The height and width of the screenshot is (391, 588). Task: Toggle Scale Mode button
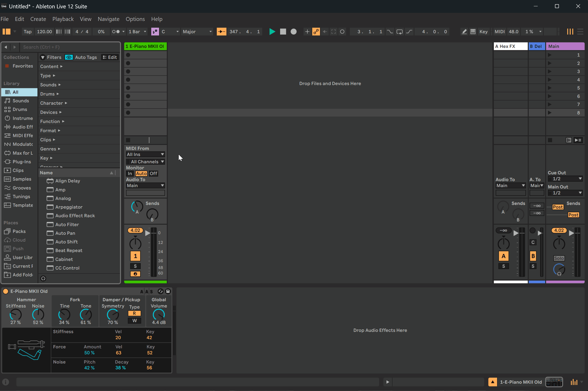coord(155,32)
